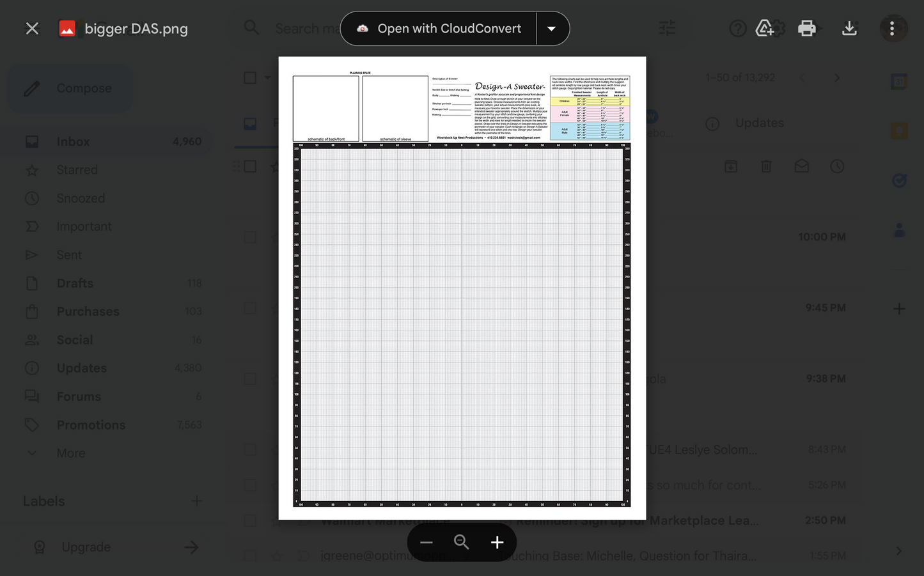Viewport: 924px width, 576px height.
Task: Download the bigger DAS.png file
Action: 849,28
